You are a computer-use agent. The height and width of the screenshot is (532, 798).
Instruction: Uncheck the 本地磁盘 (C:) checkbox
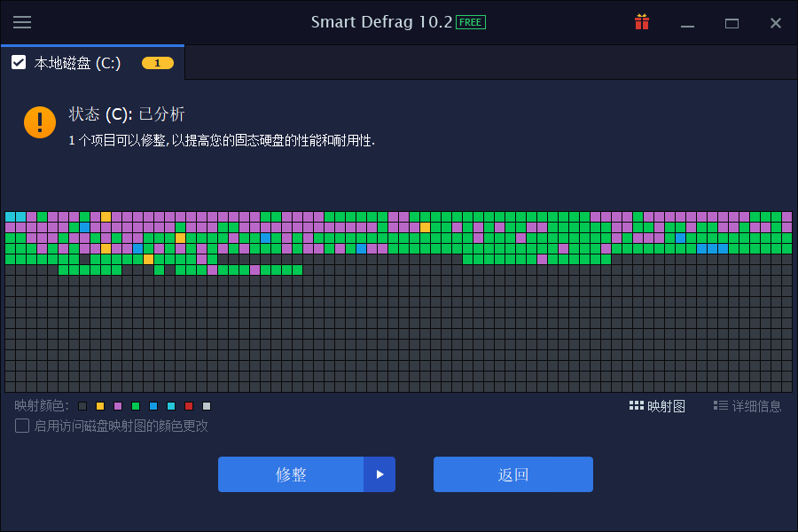tap(19, 62)
